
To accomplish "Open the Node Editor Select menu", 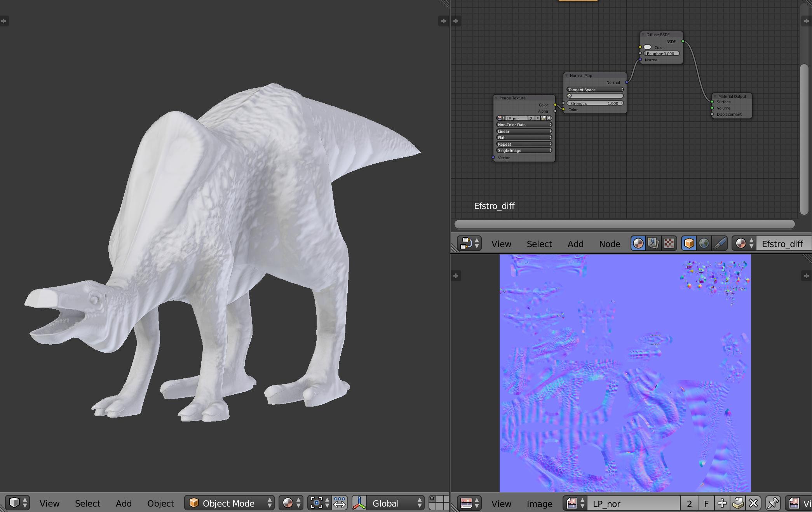I will coord(539,244).
